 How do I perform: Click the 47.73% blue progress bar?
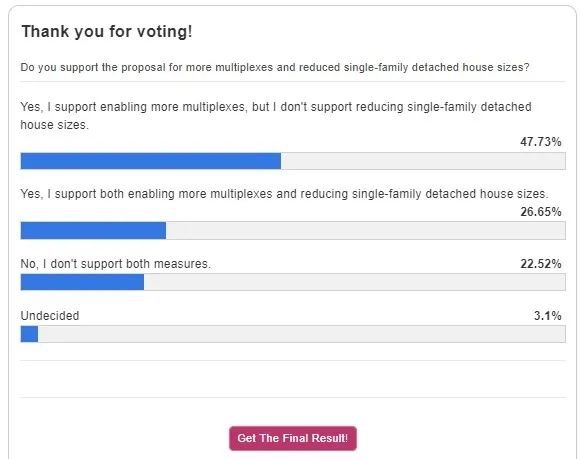tap(151, 161)
